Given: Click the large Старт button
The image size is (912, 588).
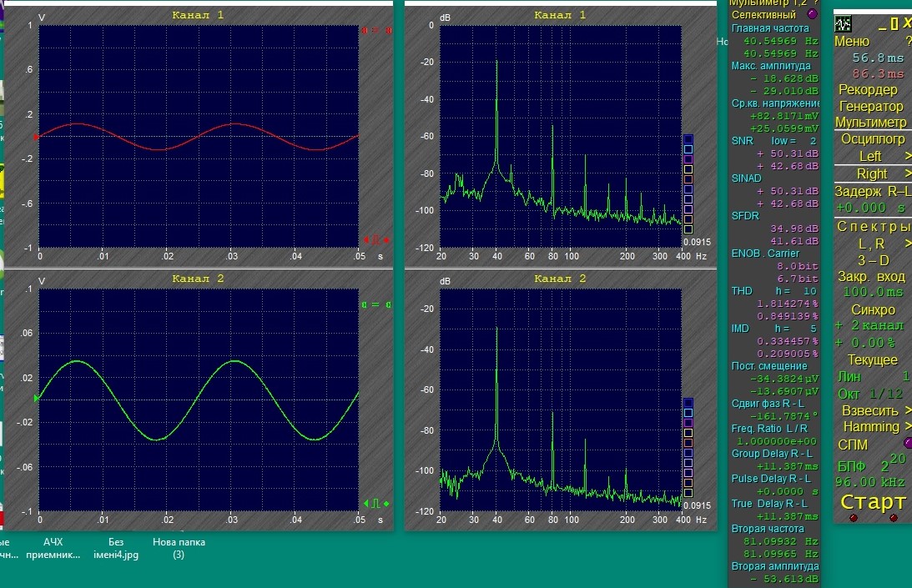Looking at the screenshot, I should (x=873, y=501).
